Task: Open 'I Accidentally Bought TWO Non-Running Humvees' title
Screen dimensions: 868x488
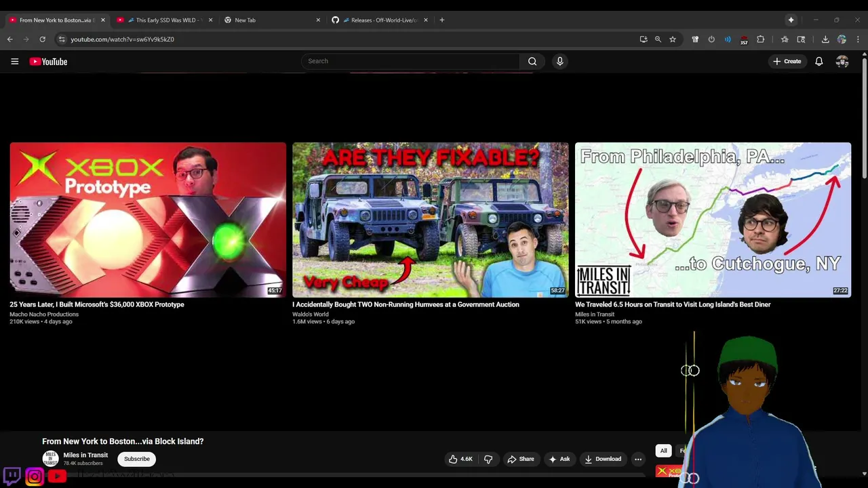Action: coord(406,304)
